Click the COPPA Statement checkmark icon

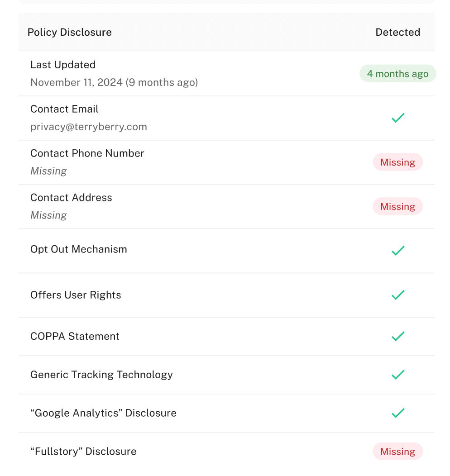pyautogui.click(x=397, y=336)
